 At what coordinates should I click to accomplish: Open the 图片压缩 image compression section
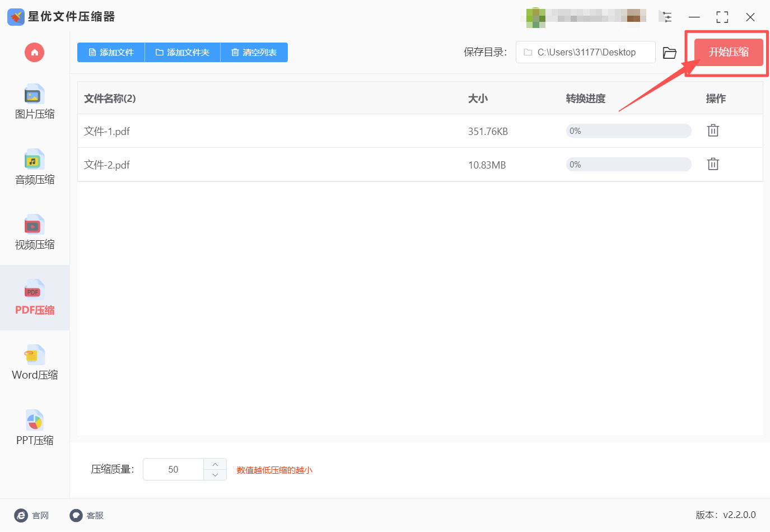click(x=35, y=102)
